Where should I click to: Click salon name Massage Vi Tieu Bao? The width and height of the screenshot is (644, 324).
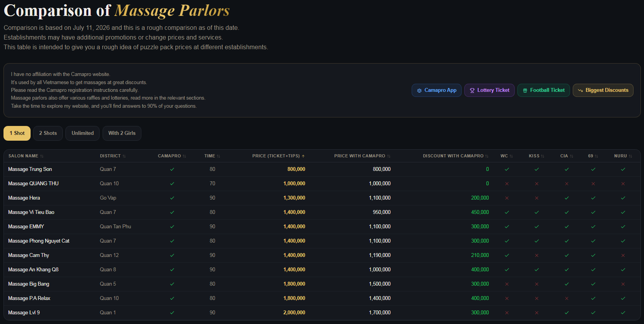tap(31, 212)
